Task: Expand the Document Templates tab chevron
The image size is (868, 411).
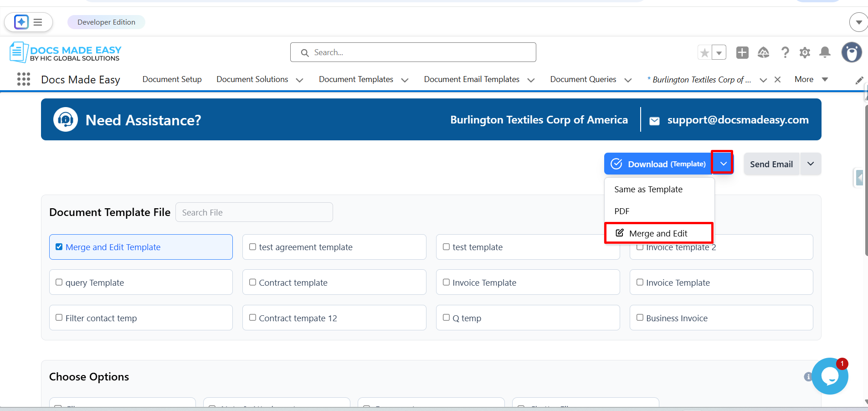Action: click(x=405, y=80)
